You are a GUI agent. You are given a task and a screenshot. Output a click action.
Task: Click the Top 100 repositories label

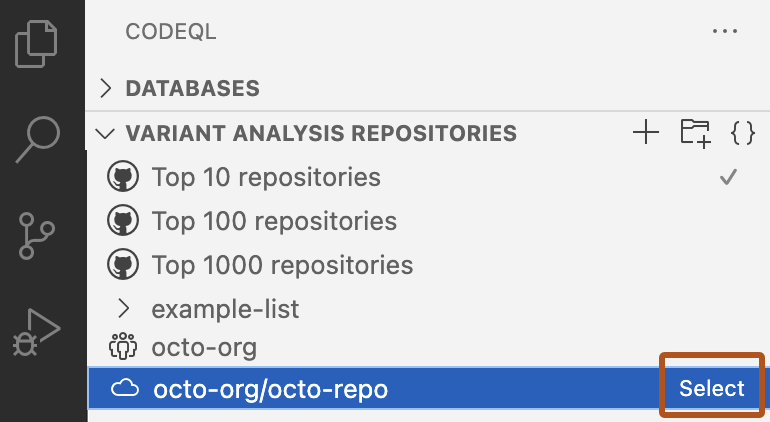274,221
